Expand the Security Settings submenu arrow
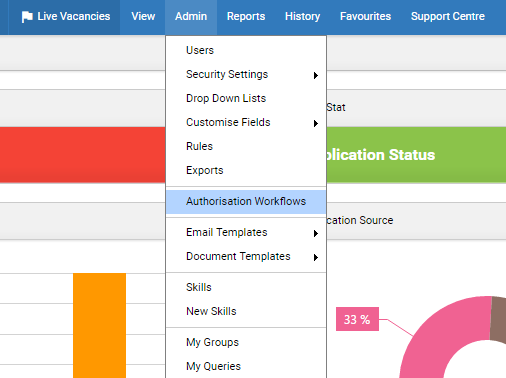 [315, 75]
